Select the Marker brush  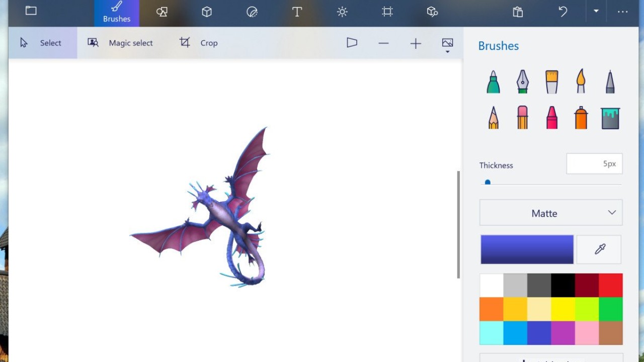(493, 81)
